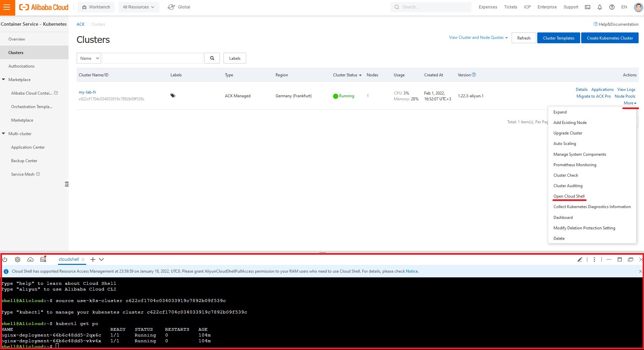Open Dashboard from the More menu
This screenshot has height=350, width=644.
pyautogui.click(x=563, y=218)
